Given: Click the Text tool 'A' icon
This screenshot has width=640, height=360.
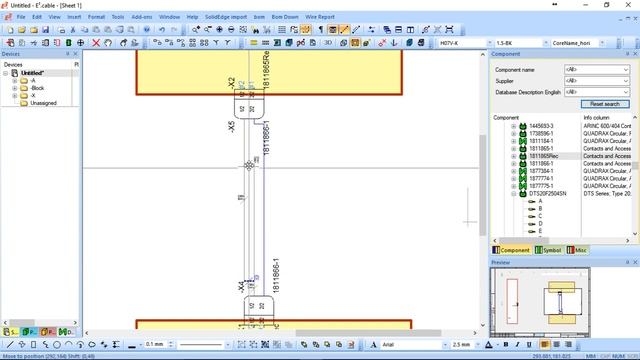Looking at the screenshot, I should [x=373, y=345].
